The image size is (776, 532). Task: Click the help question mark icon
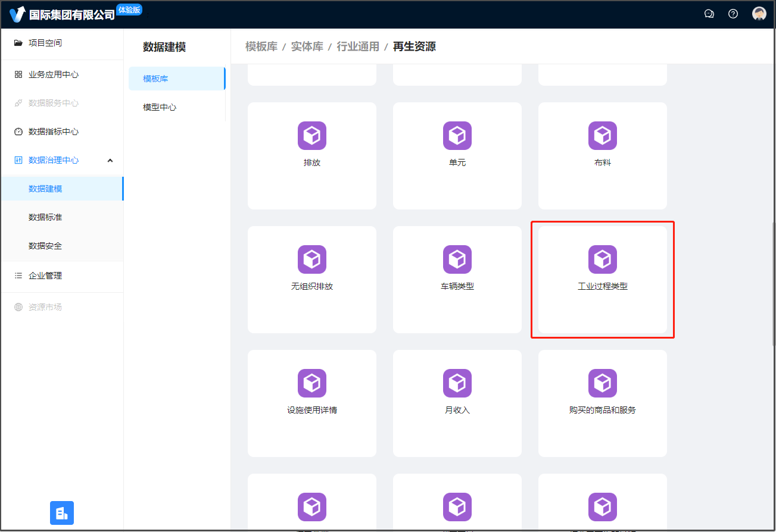click(733, 14)
